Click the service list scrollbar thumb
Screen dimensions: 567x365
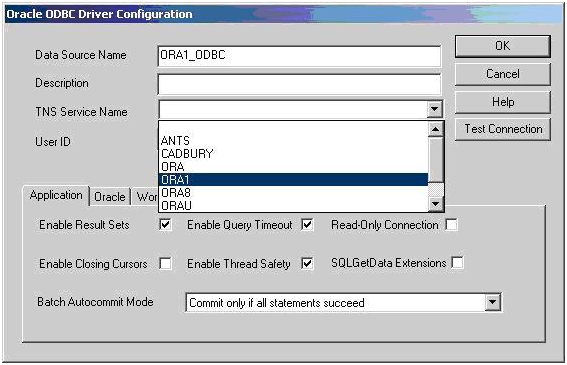point(436,160)
